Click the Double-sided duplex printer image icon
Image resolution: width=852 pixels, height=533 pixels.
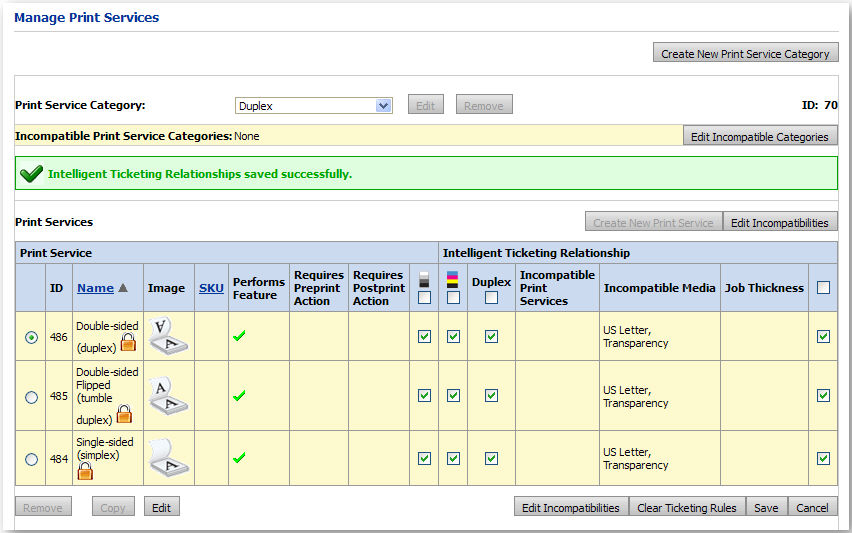167,337
